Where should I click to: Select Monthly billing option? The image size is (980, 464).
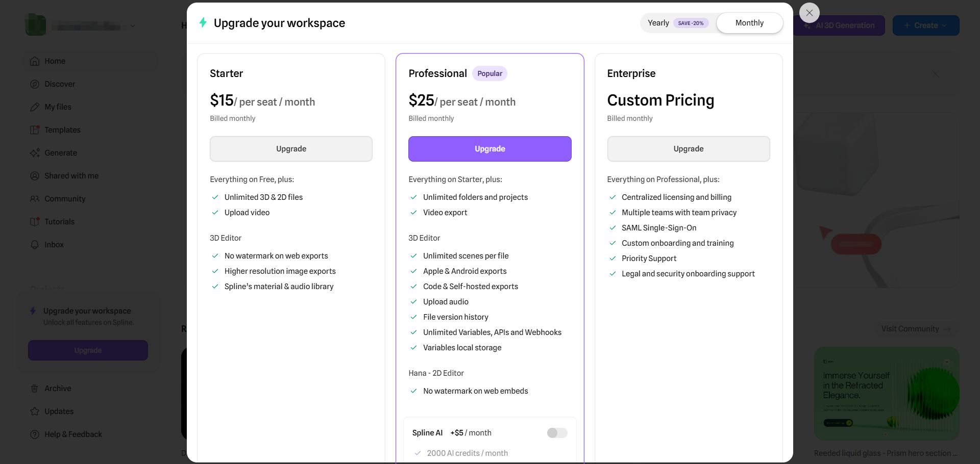coord(749,23)
